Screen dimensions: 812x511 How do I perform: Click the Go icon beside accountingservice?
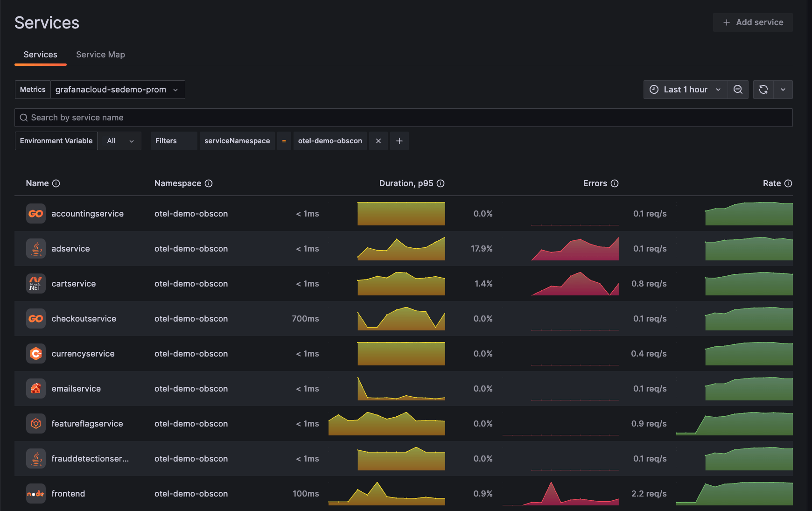point(35,213)
